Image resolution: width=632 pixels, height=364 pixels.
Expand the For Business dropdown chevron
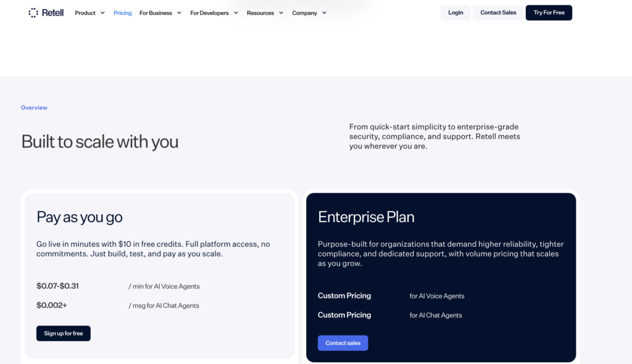click(x=179, y=13)
